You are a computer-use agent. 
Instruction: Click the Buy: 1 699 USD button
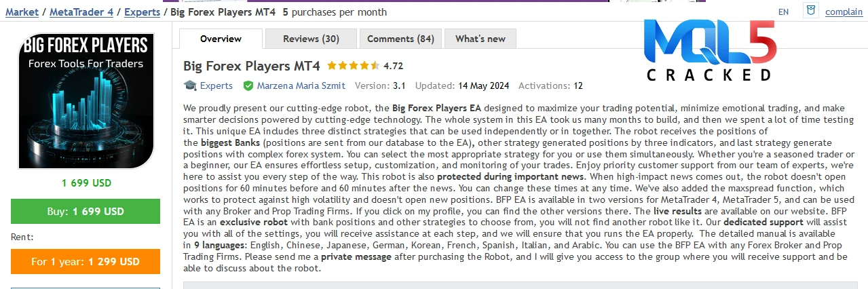[86, 211]
